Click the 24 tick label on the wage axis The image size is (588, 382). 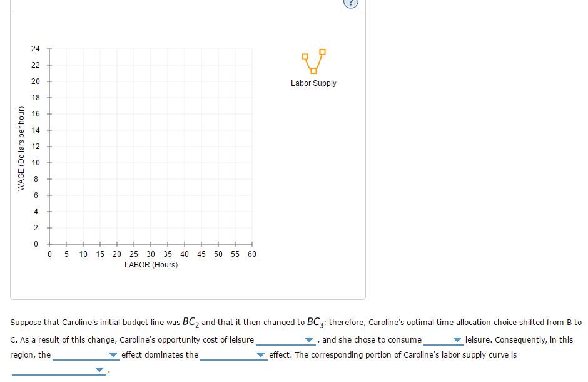(36, 49)
